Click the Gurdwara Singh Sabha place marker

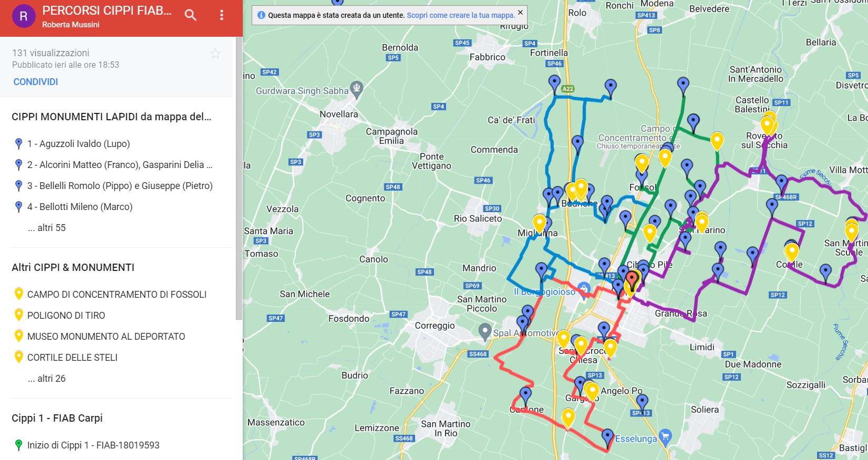pyautogui.click(x=357, y=89)
